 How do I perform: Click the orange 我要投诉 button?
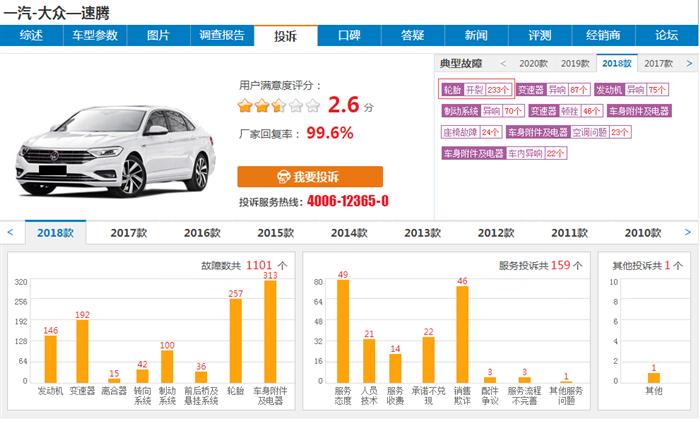tap(310, 177)
